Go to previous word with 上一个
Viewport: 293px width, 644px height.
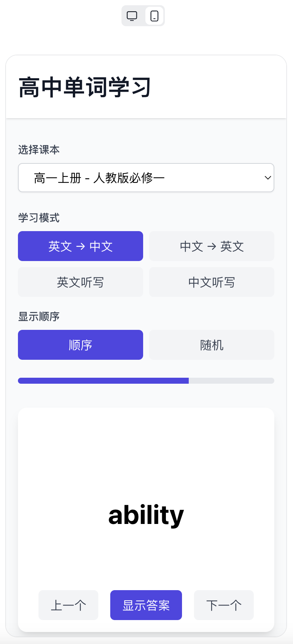point(68,605)
